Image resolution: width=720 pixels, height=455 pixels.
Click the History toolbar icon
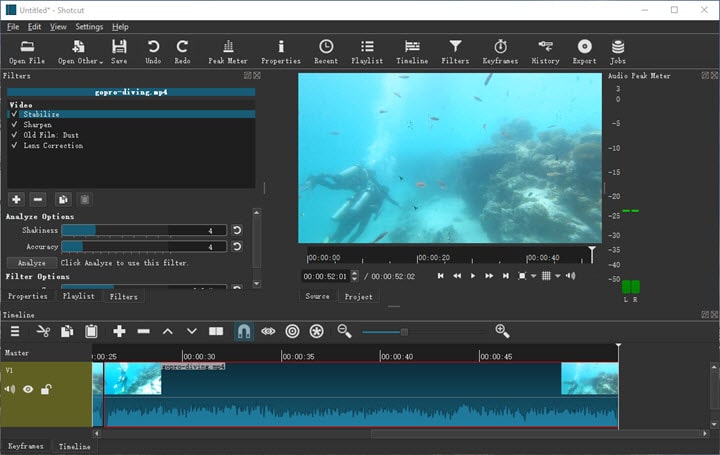pos(545,51)
